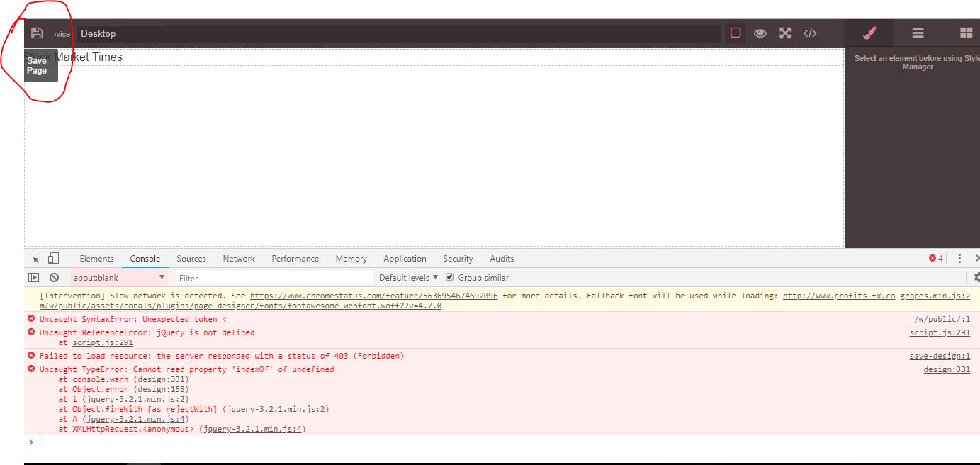
Task: Click the console prompt input line
Action: pyautogui.click(x=503, y=442)
